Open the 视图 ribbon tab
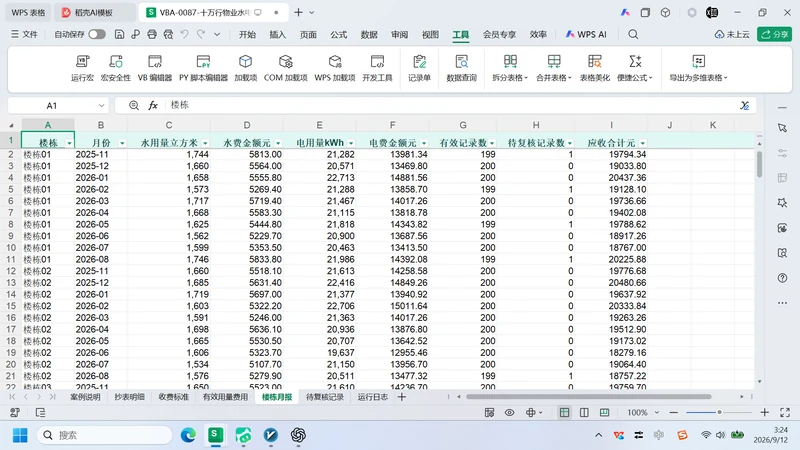The image size is (800, 450). (430, 34)
